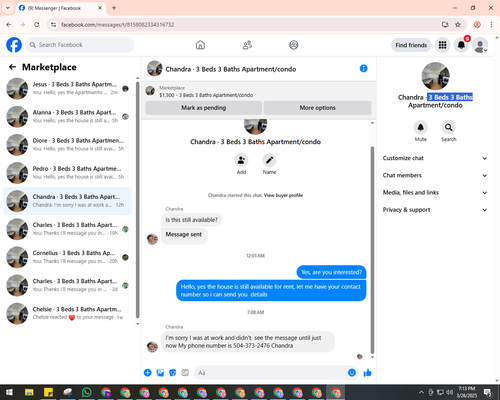Screen dimensions: 500x400
Task: Go back using the Marketplace back arrow
Action: pyautogui.click(x=12, y=67)
